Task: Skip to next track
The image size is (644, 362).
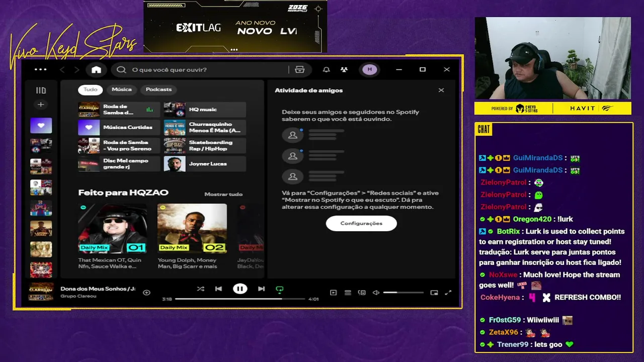Action: (x=261, y=289)
